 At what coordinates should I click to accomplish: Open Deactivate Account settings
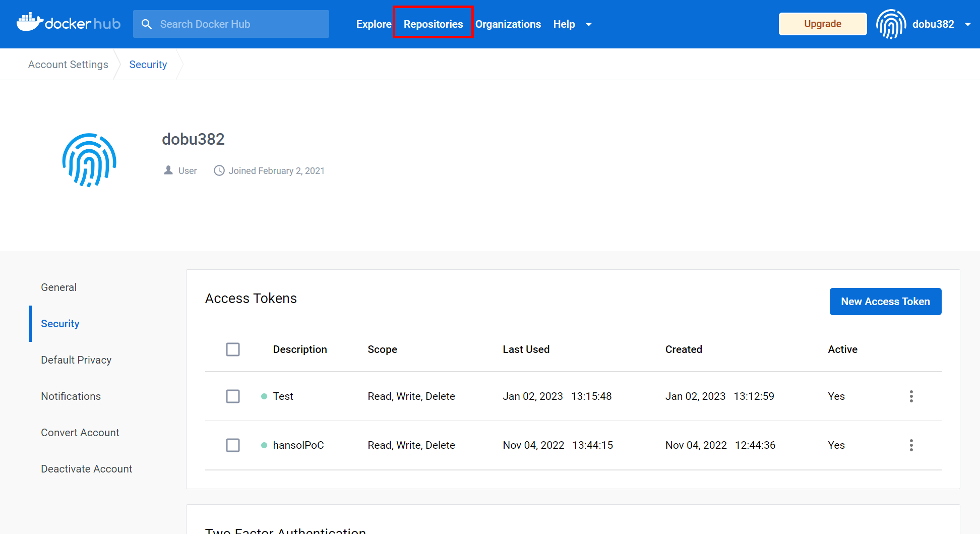pos(87,469)
